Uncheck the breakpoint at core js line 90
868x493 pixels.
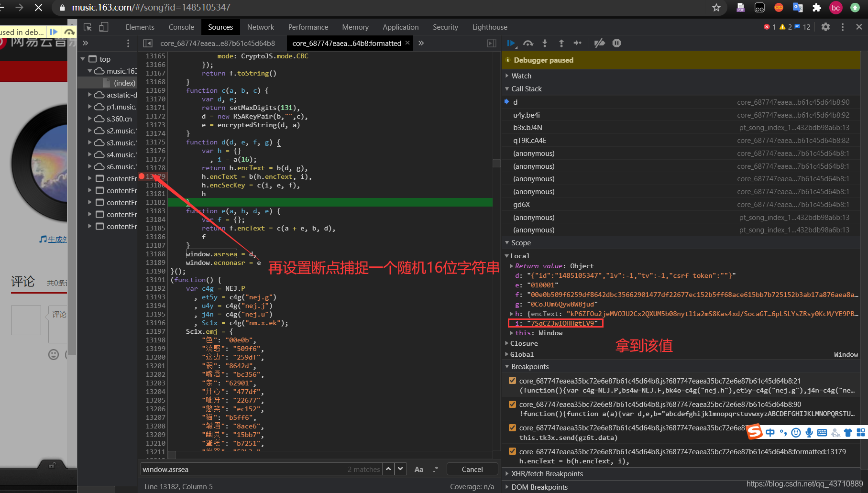(x=513, y=404)
